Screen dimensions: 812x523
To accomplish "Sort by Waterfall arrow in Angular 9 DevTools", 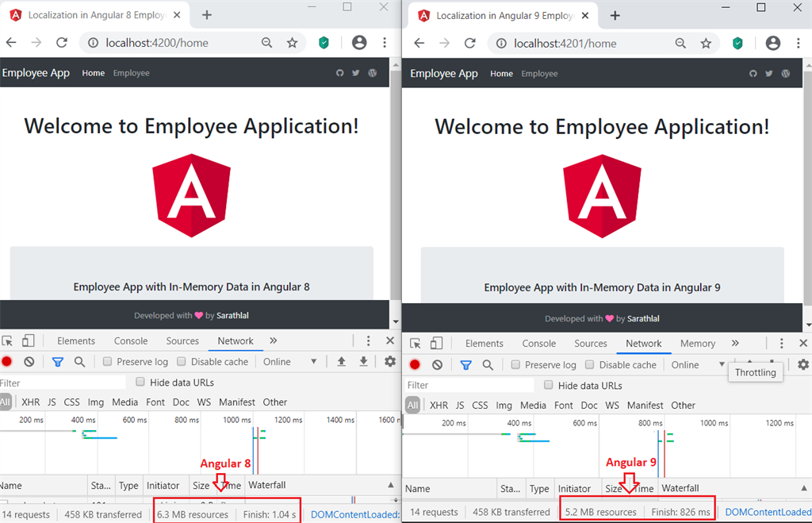I will click(x=804, y=488).
